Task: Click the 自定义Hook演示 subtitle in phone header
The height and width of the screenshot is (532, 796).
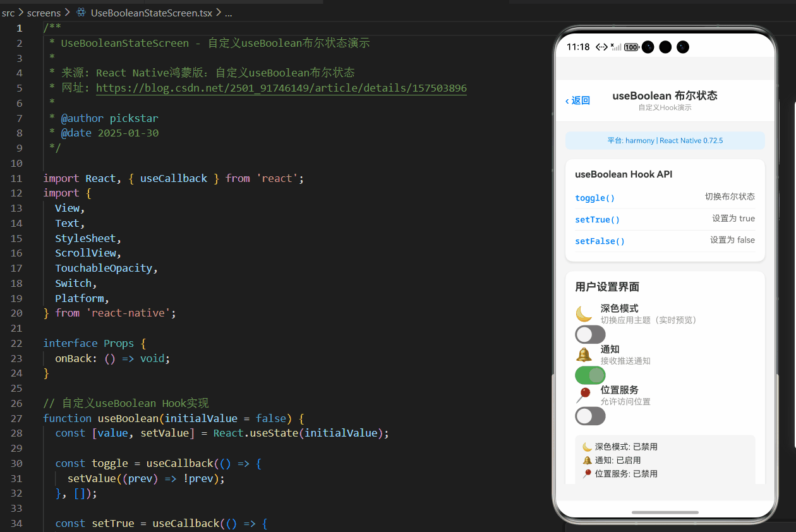Action: point(665,108)
